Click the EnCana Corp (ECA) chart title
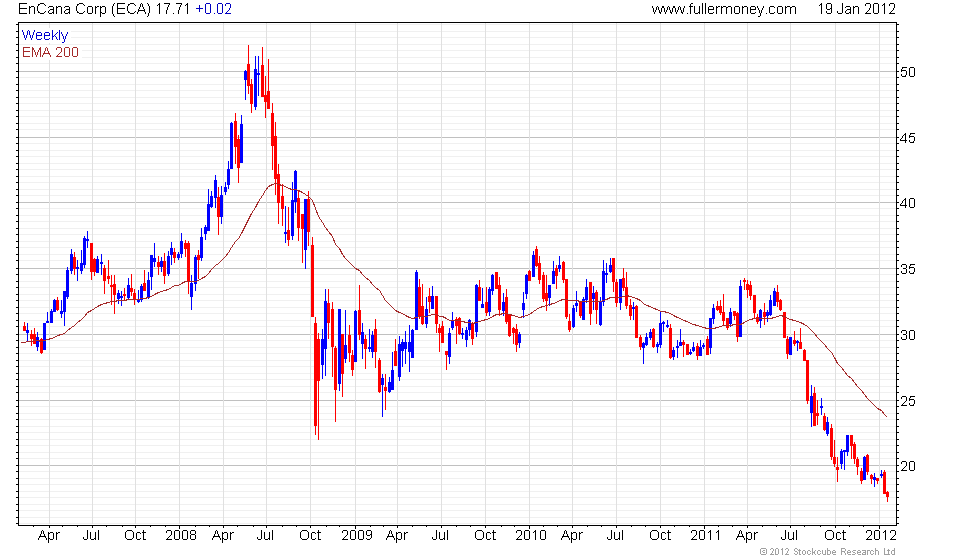Image resolution: width=980 pixels, height=560 pixels. coord(85,9)
